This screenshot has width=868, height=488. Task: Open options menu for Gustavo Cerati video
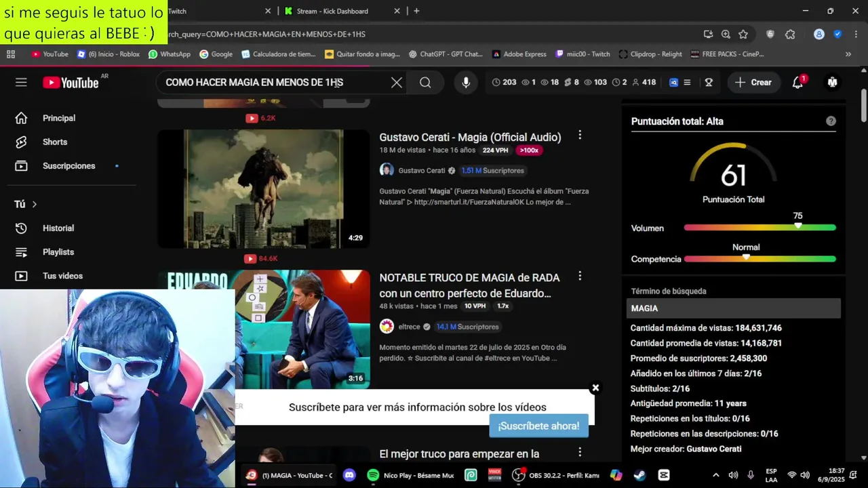click(x=580, y=136)
